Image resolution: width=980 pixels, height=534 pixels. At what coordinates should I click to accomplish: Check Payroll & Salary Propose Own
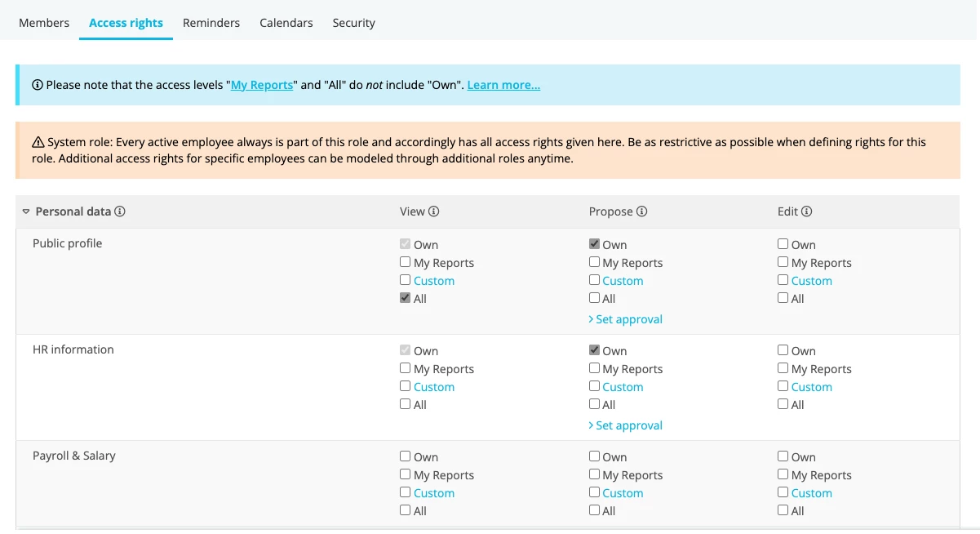pyautogui.click(x=594, y=456)
